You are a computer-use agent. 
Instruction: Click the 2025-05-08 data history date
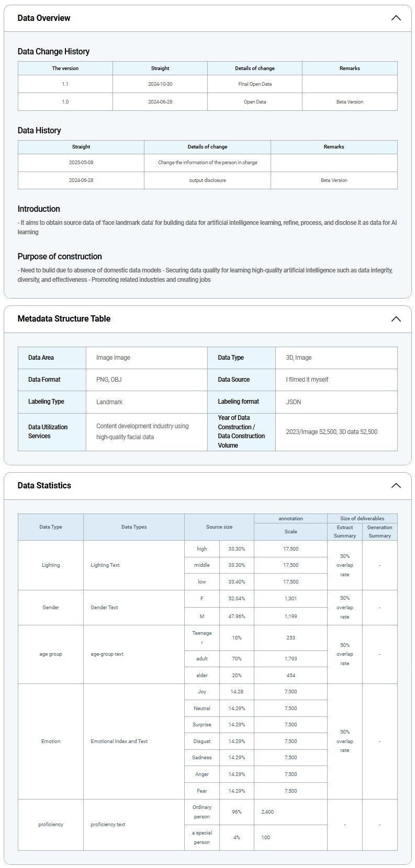pyautogui.click(x=81, y=163)
